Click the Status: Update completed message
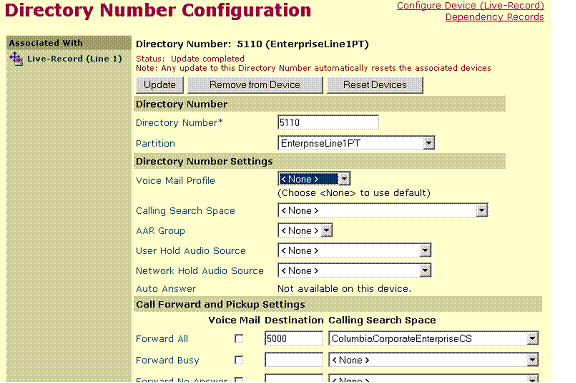The height and width of the screenshot is (383, 576). click(190, 59)
